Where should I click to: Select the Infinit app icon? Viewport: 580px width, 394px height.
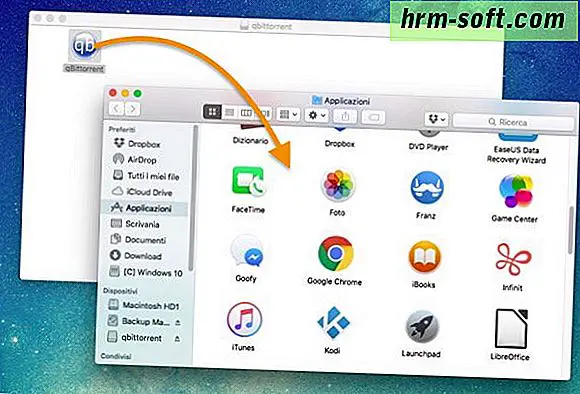click(513, 260)
